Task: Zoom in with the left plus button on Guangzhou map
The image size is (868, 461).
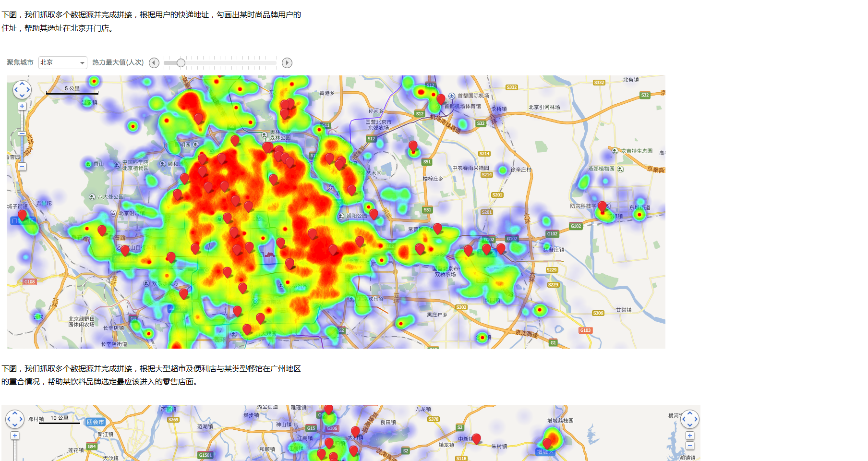Action: click(x=15, y=436)
